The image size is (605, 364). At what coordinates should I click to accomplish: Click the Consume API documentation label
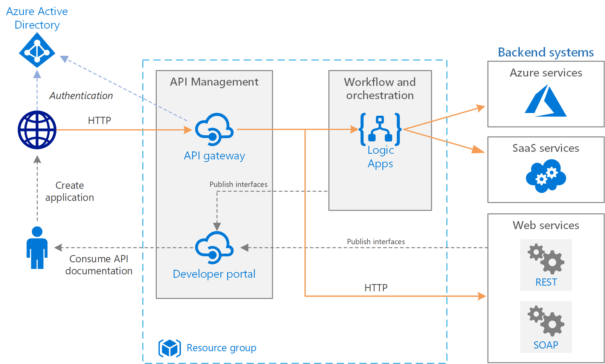click(x=99, y=265)
